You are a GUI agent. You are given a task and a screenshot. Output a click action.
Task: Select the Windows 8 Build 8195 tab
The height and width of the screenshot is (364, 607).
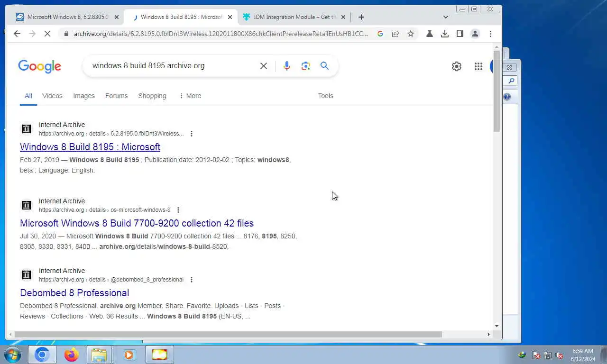[x=180, y=17]
